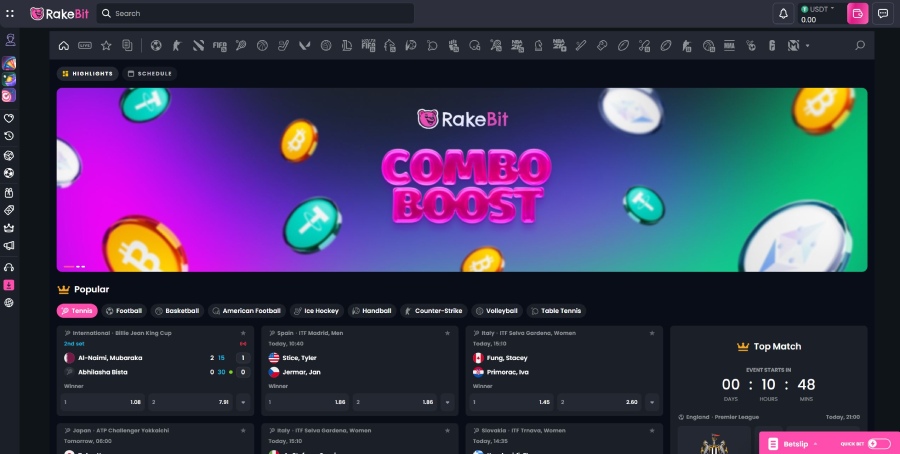Image resolution: width=900 pixels, height=454 pixels.
Task: Select the Ice Hockey popular filter
Action: point(317,311)
